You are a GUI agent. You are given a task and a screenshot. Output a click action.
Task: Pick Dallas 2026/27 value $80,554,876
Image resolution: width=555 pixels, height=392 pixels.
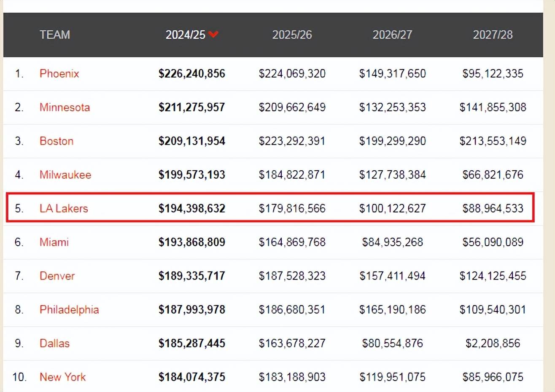tap(393, 344)
